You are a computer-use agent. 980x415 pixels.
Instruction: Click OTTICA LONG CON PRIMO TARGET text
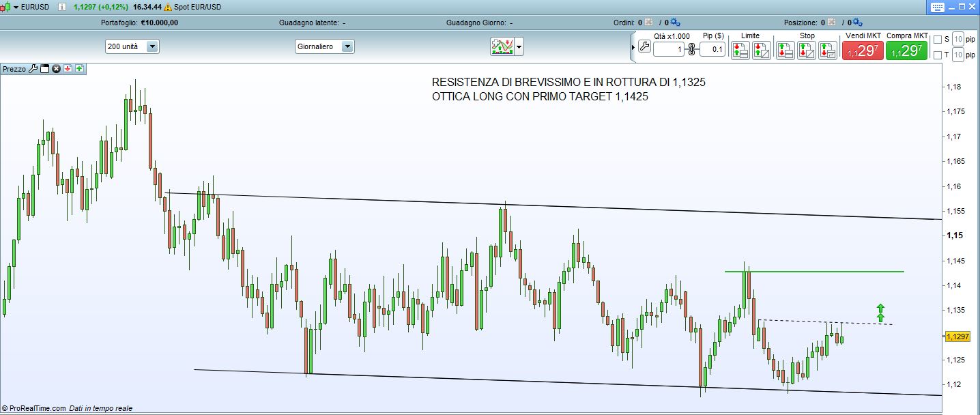point(540,97)
